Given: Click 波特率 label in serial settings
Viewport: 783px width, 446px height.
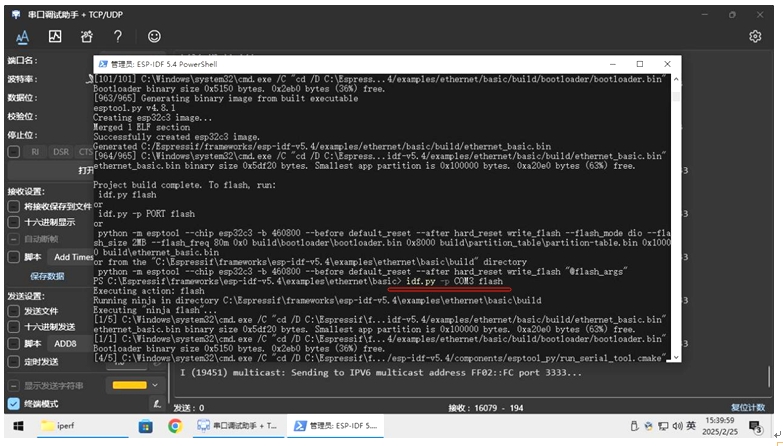Looking at the screenshot, I should (22, 79).
